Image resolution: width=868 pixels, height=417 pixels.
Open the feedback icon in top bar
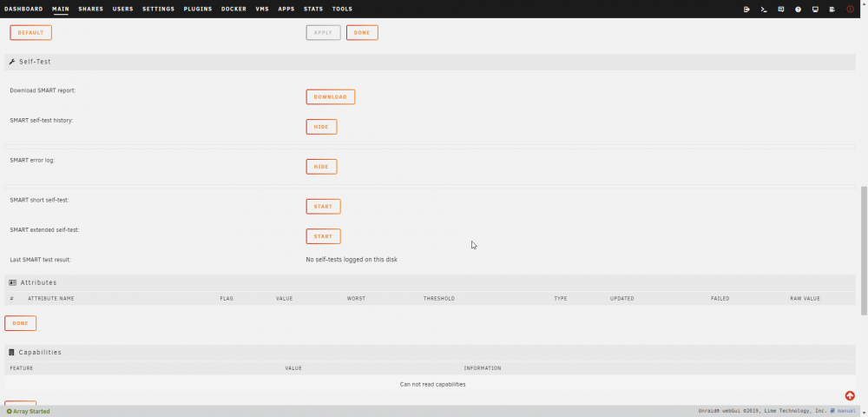point(781,10)
